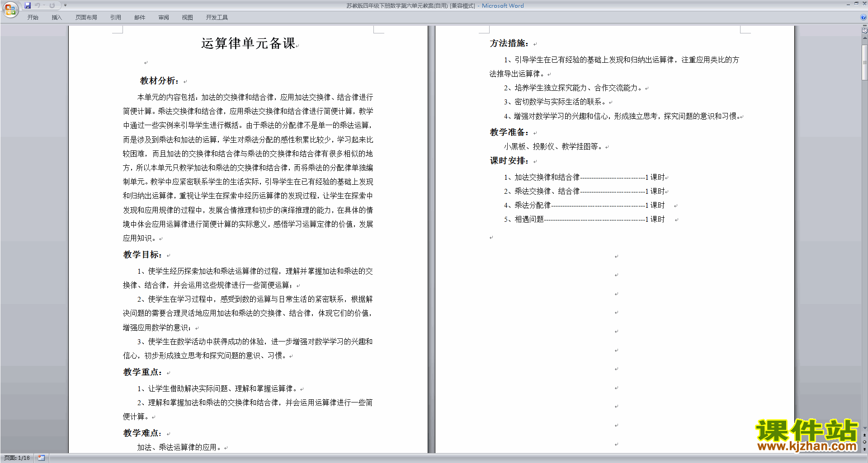Click the line 2、培养学生独立探究能力、合作交流能力。

(574, 88)
